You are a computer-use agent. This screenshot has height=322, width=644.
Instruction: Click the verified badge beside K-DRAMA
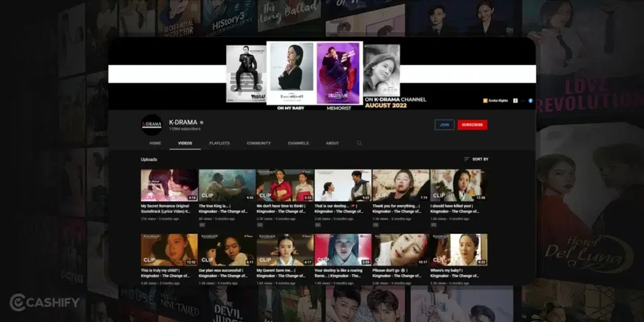click(x=202, y=123)
